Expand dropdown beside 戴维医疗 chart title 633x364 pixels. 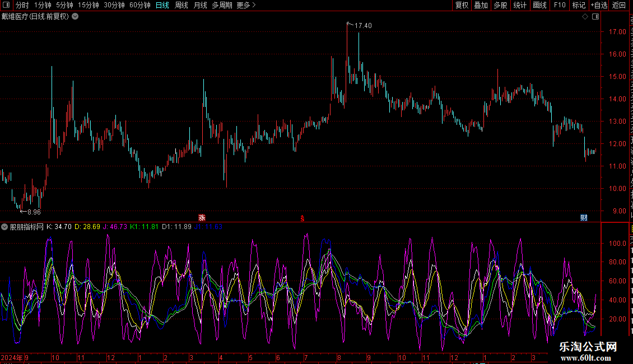pyautogui.click(x=75, y=17)
